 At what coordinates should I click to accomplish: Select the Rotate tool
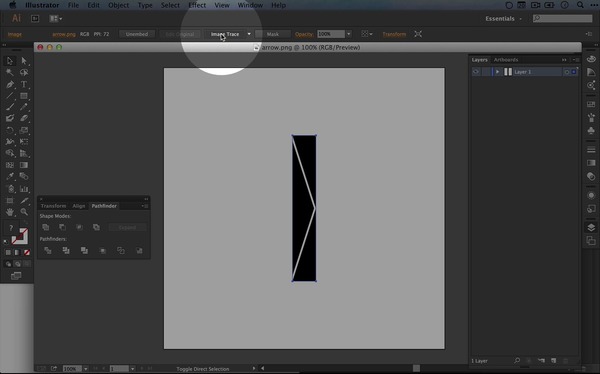click(10, 130)
